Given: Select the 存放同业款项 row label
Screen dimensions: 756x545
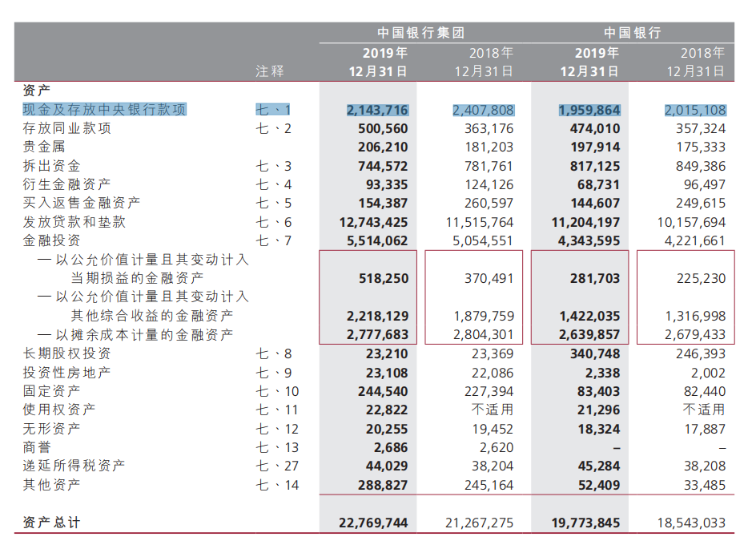Looking at the screenshot, I should (67, 128).
